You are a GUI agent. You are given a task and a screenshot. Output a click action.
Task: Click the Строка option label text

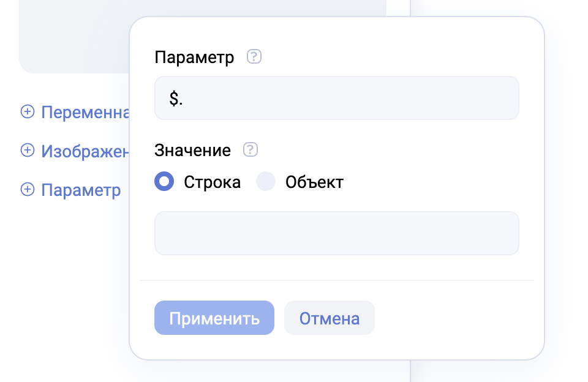[212, 182]
